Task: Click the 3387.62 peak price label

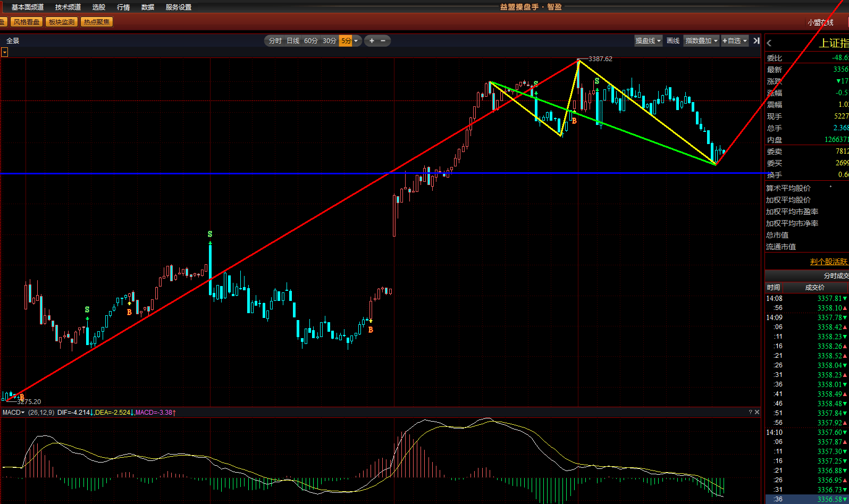Action: pyautogui.click(x=600, y=58)
